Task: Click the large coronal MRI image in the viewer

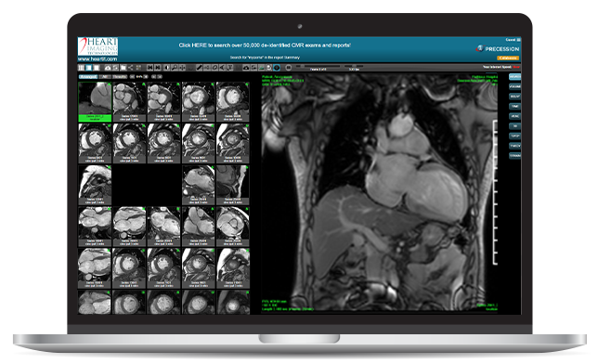Action: [x=380, y=193]
